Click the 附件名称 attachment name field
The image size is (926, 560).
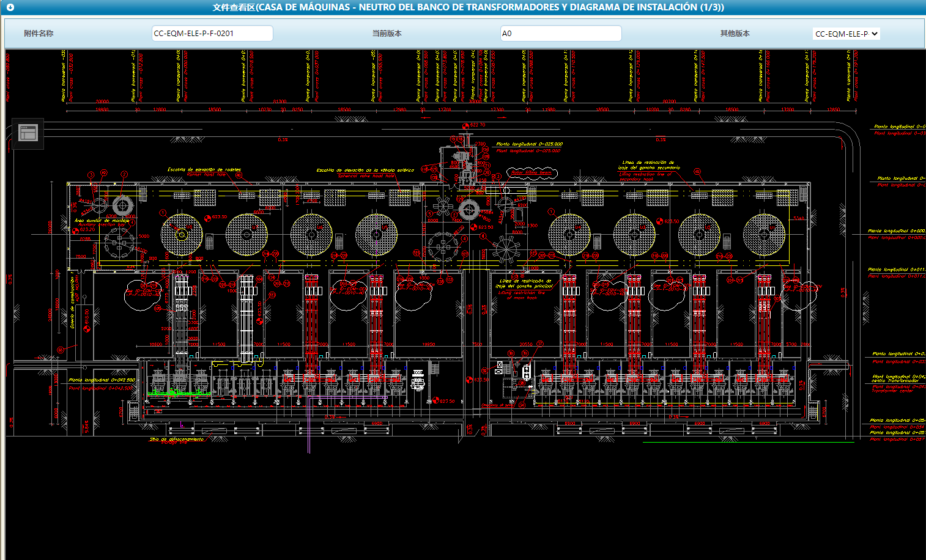coord(212,34)
